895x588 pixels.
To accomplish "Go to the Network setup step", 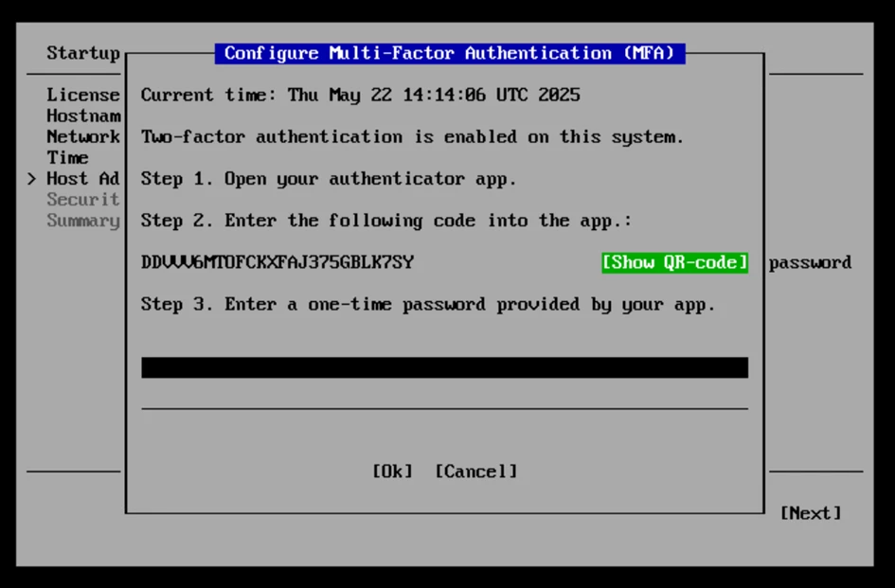I will tap(83, 136).
